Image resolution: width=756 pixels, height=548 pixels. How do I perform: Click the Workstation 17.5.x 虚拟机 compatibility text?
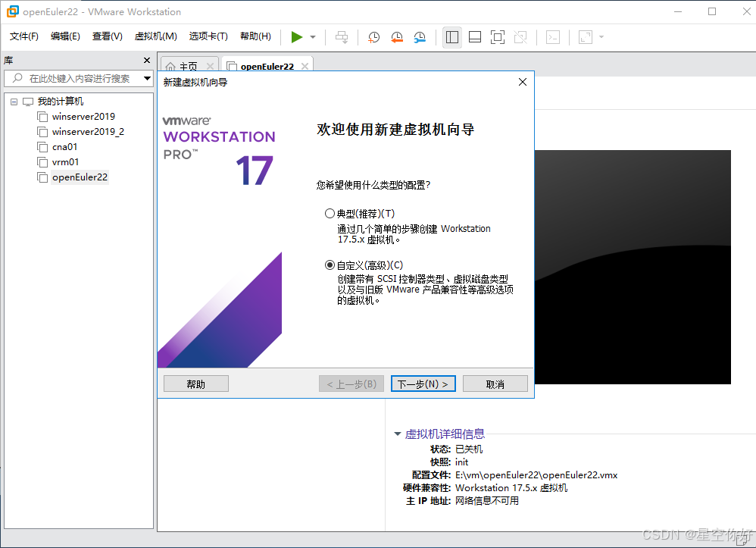[x=511, y=487]
